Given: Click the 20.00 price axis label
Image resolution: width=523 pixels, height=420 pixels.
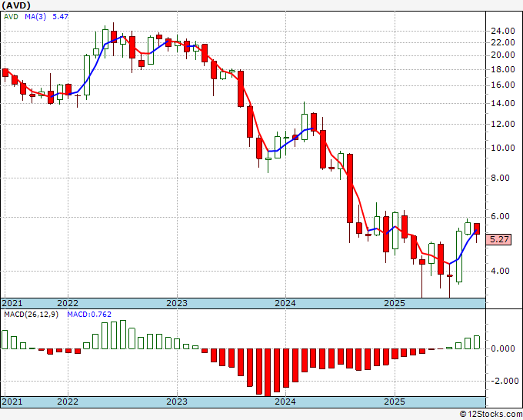Looking at the screenshot, I should [x=503, y=55].
